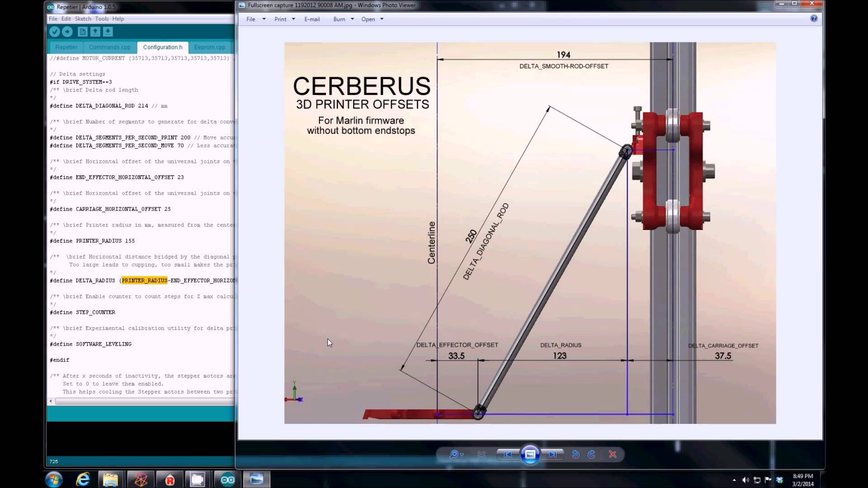The height and width of the screenshot is (488, 868).
Task: Switch to the Commands.cpp tab
Action: click(x=110, y=47)
